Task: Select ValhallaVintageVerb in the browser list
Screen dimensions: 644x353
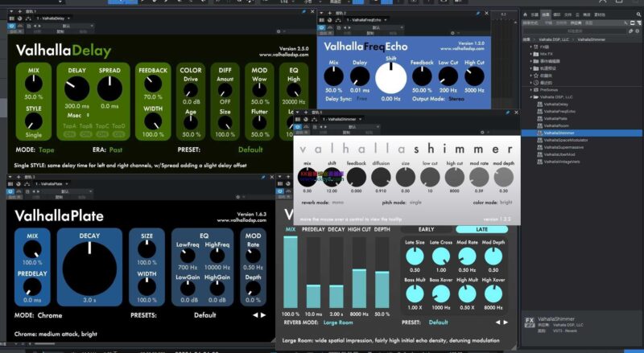Action: point(561,162)
